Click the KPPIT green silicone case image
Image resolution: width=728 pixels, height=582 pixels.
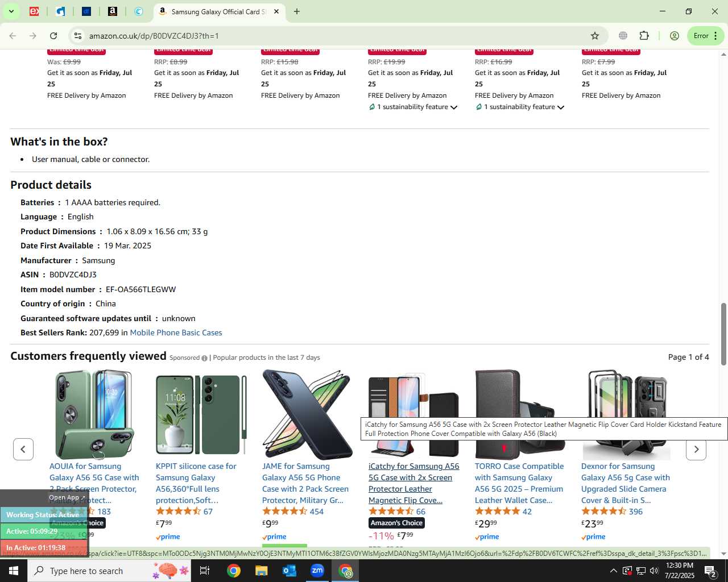pyautogui.click(x=201, y=414)
